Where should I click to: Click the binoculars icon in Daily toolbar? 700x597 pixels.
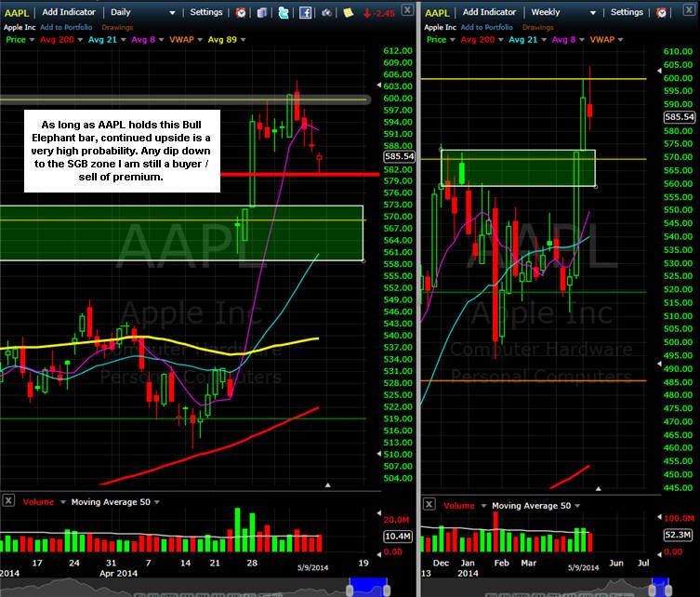(327, 12)
